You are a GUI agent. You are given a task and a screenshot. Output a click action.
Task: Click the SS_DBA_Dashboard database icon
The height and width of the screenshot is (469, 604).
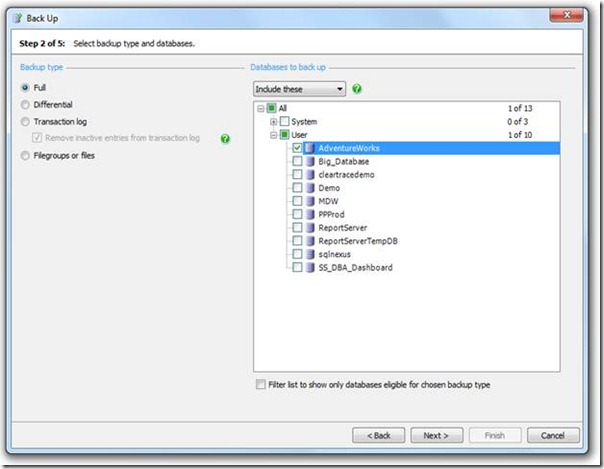coord(310,268)
